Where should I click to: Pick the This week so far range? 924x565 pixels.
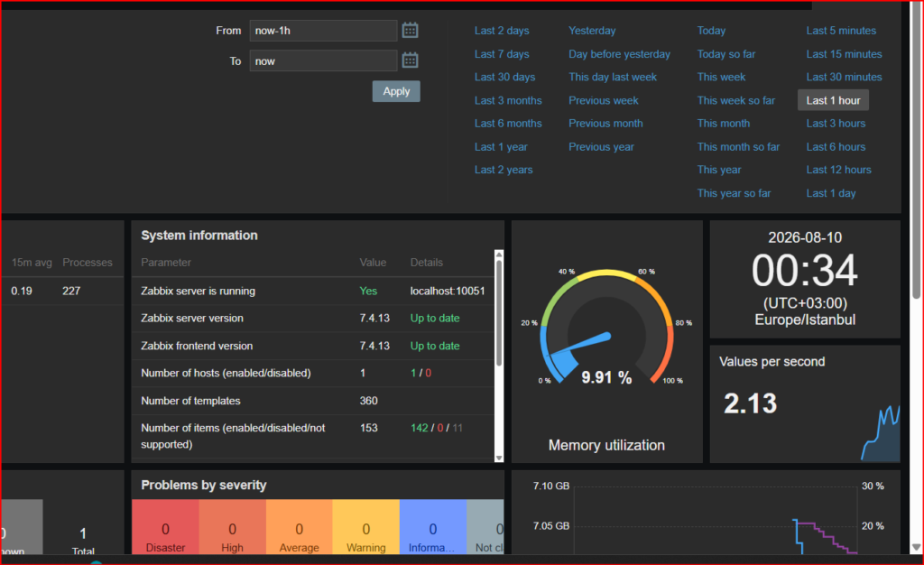(736, 101)
